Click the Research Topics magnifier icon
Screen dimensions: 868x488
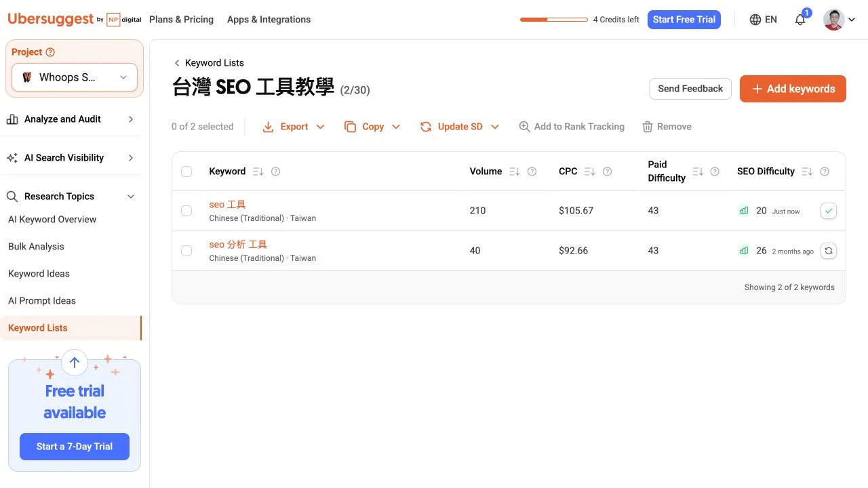tap(12, 197)
